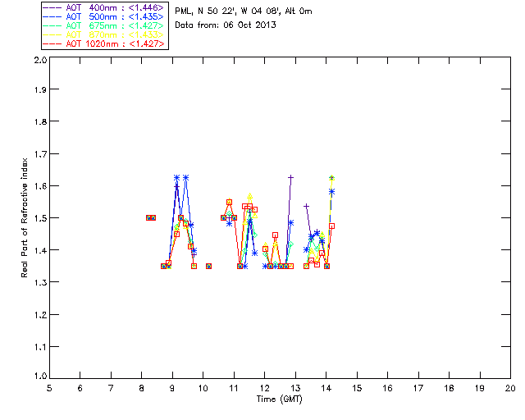Image resolution: width=525 pixels, height=420 pixels.
Task: Click the x-axis label 13
Action: pyautogui.click(x=295, y=388)
